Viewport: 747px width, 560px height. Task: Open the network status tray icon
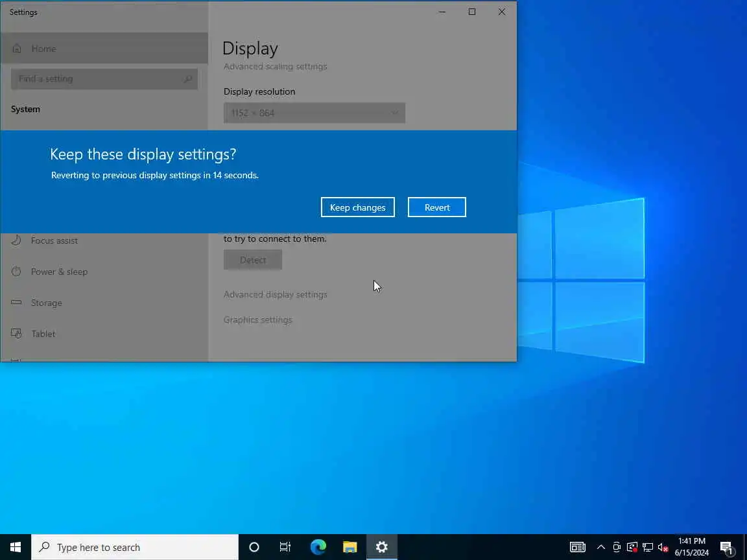pyautogui.click(x=647, y=547)
